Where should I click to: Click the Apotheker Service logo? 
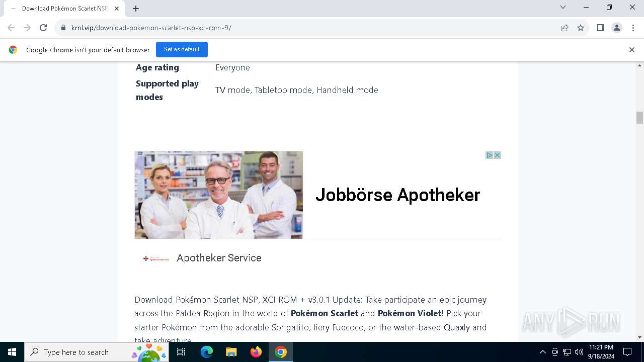(x=156, y=258)
